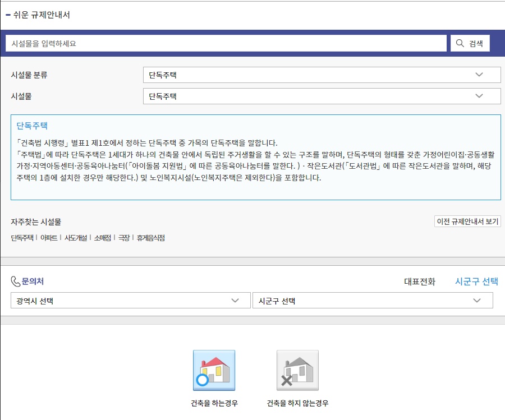Click the 문의처 heading text
The image size is (505, 420).
(x=33, y=281)
